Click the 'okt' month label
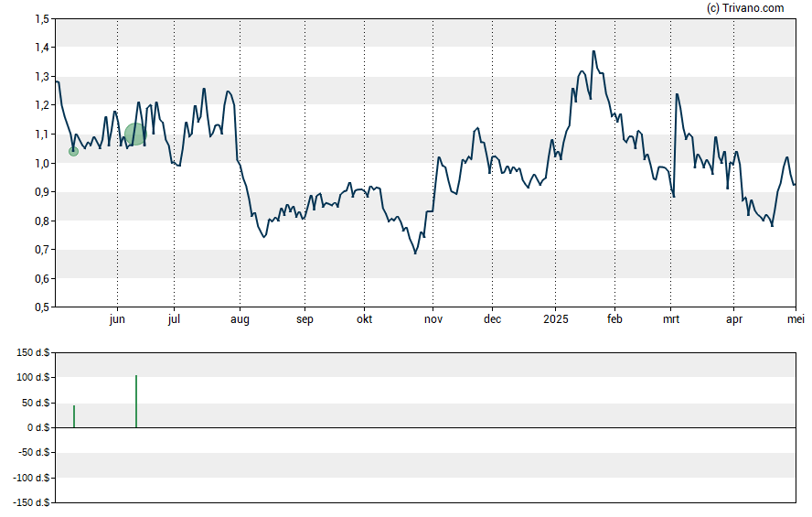Viewport: 812px width, 517px height. coord(364,319)
